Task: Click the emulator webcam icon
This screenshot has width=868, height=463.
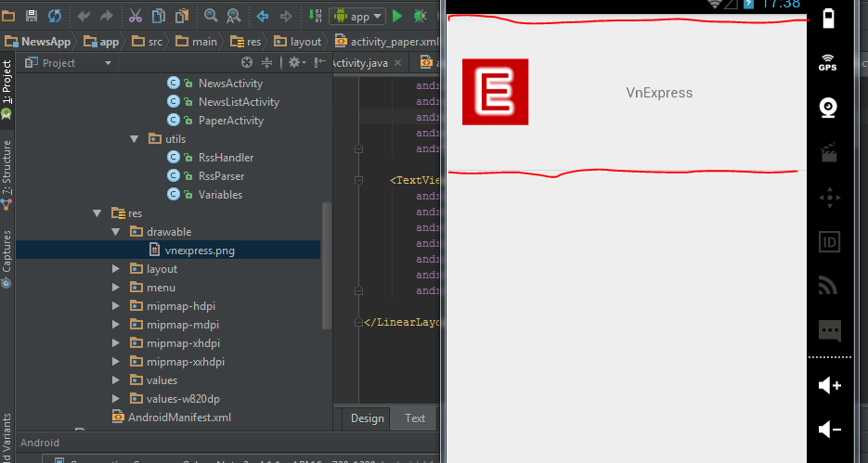Action: (828, 108)
